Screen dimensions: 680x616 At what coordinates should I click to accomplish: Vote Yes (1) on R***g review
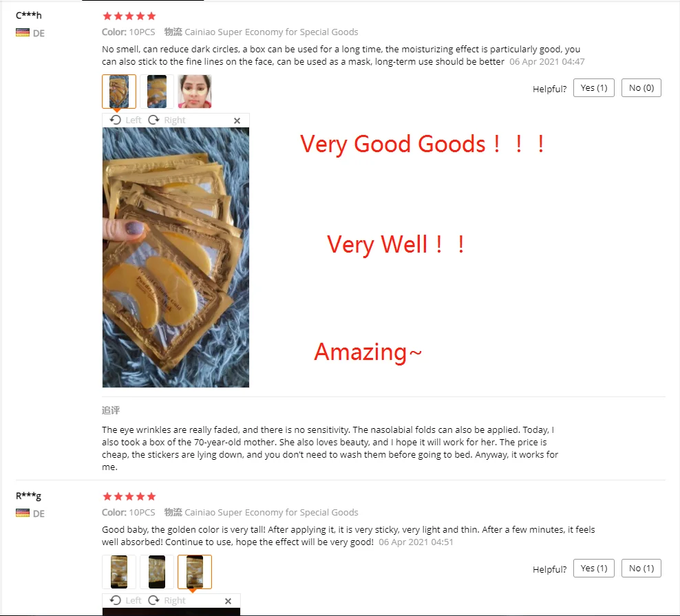click(594, 569)
